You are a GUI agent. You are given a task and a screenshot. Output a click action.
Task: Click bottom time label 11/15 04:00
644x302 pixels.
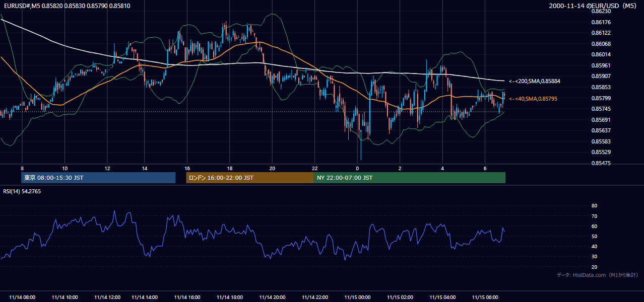[x=442, y=297]
